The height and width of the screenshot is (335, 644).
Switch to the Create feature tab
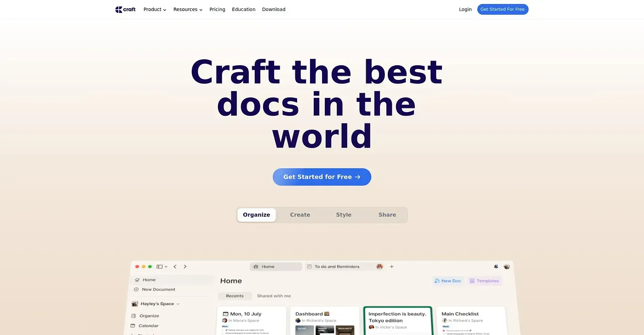(x=300, y=215)
